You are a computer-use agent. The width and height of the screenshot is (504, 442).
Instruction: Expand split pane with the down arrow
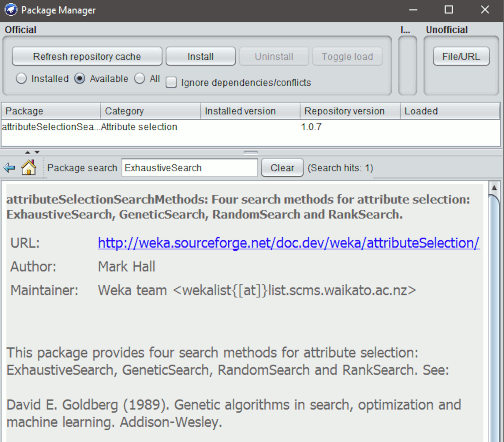coord(37,152)
